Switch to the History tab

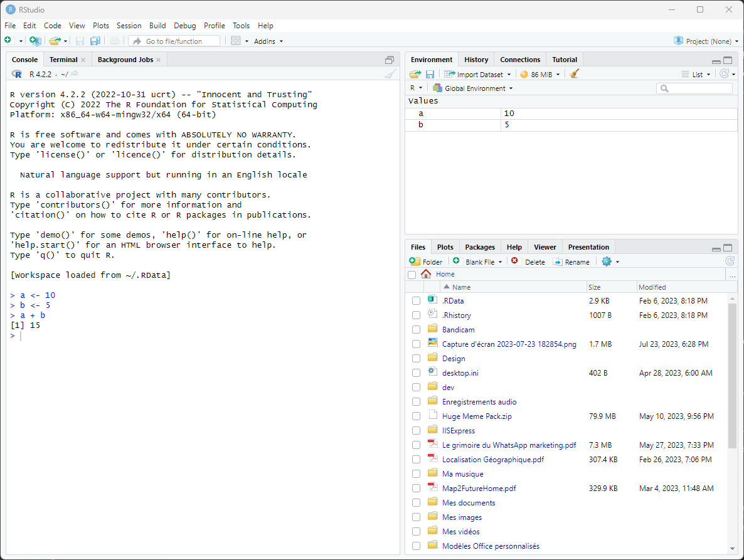(x=476, y=60)
